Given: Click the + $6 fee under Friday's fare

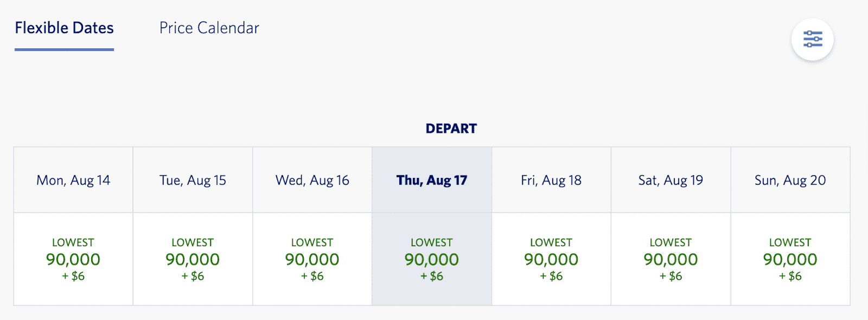Looking at the screenshot, I should pos(551,276).
